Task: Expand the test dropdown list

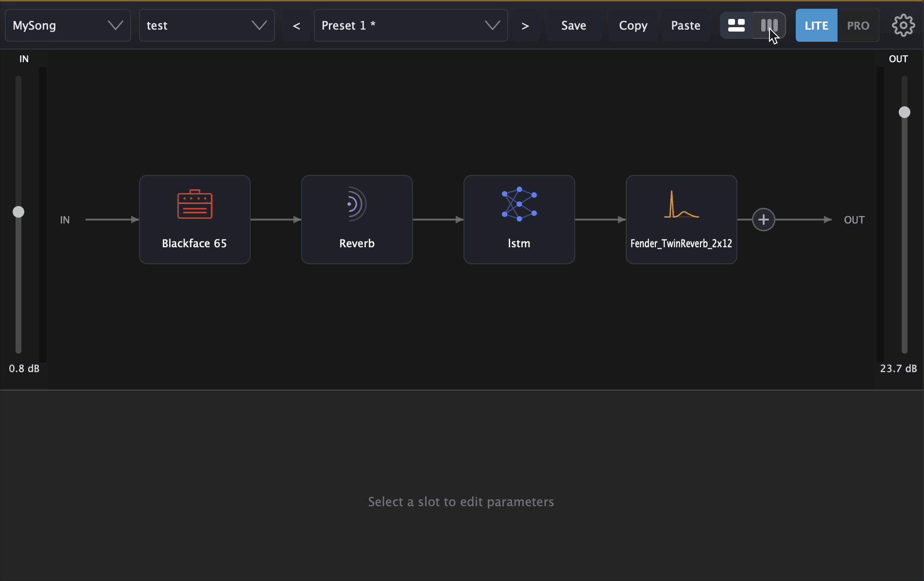Action: click(207, 25)
